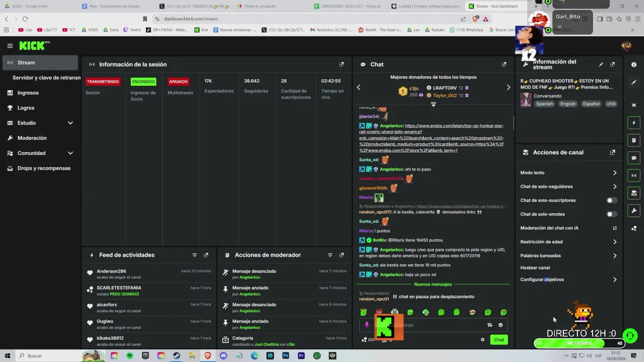This screenshot has width=644, height=362.
Task: Click the focus frame icon in right sidebar
Action: pyautogui.click(x=634, y=105)
